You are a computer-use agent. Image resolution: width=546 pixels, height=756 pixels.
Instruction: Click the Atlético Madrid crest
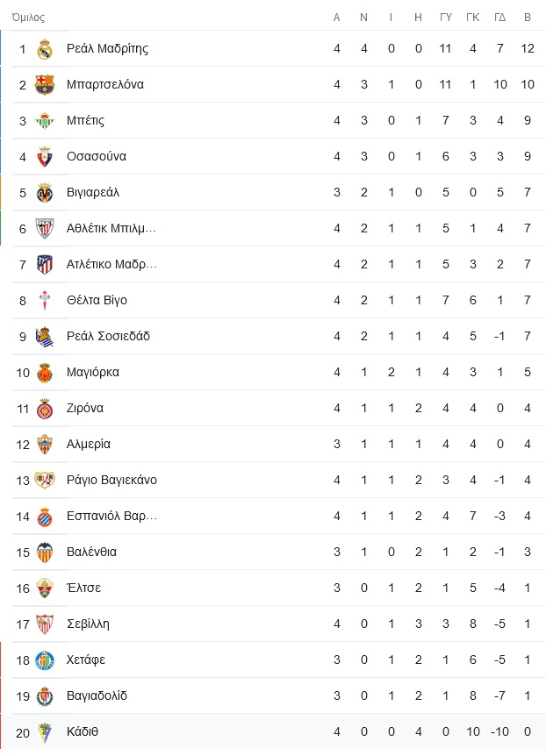click(x=45, y=265)
